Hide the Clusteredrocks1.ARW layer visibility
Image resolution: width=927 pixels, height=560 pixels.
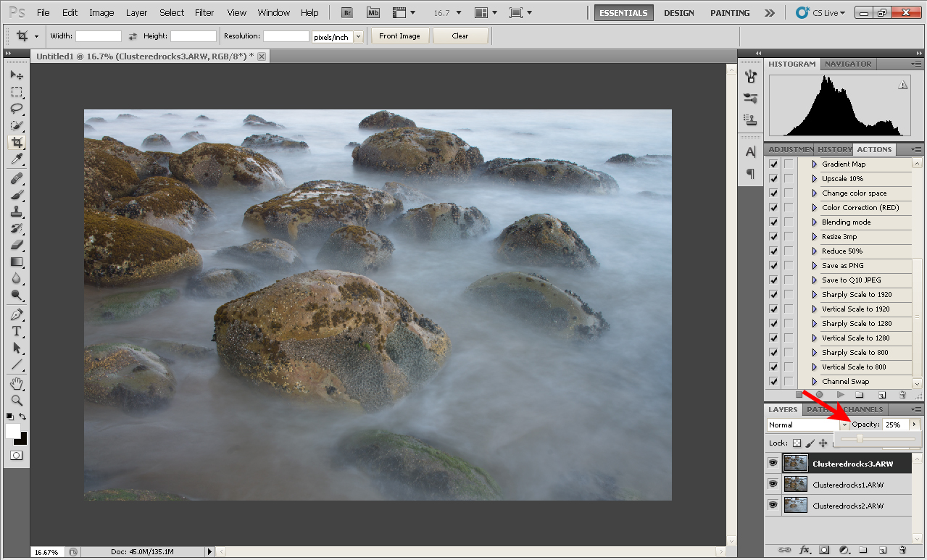[x=773, y=484]
